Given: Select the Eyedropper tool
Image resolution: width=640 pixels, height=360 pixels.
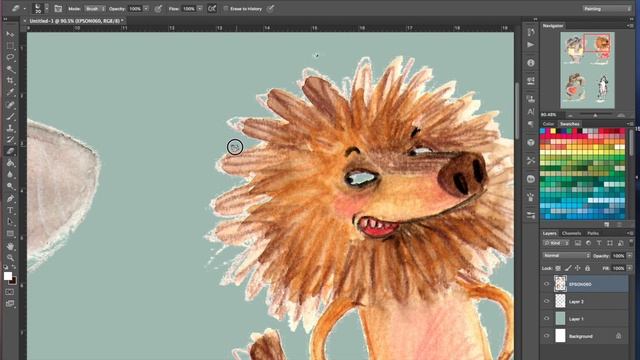Looking at the screenshot, I should pos(10,92).
